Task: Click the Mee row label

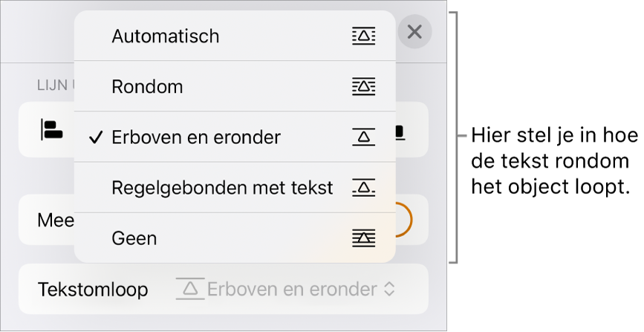Action: pos(56,220)
